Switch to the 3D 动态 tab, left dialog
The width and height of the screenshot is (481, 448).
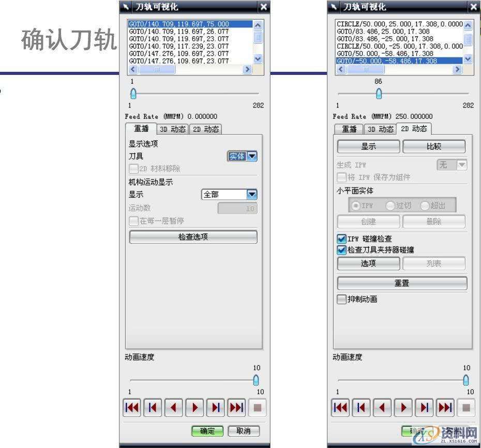[x=174, y=129]
